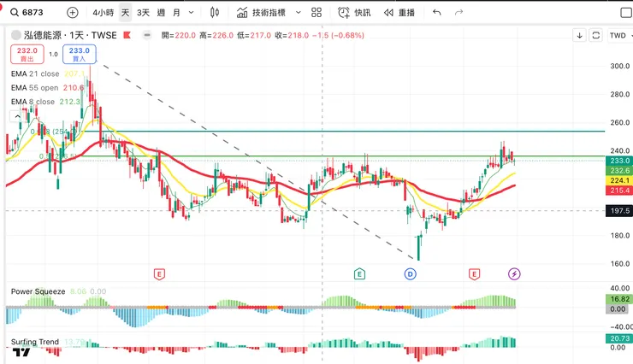Click the 233.0 price label on axis
Image resolution: width=633 pixels, height=364 pixels.
pyautogui.click(x=619, y=161)
